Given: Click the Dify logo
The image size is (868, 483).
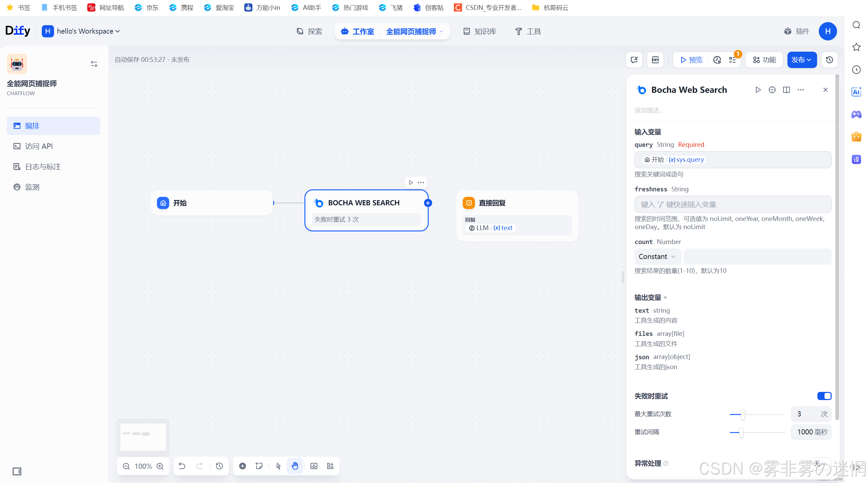Looking at the screenshot, I should coord(18,31).
